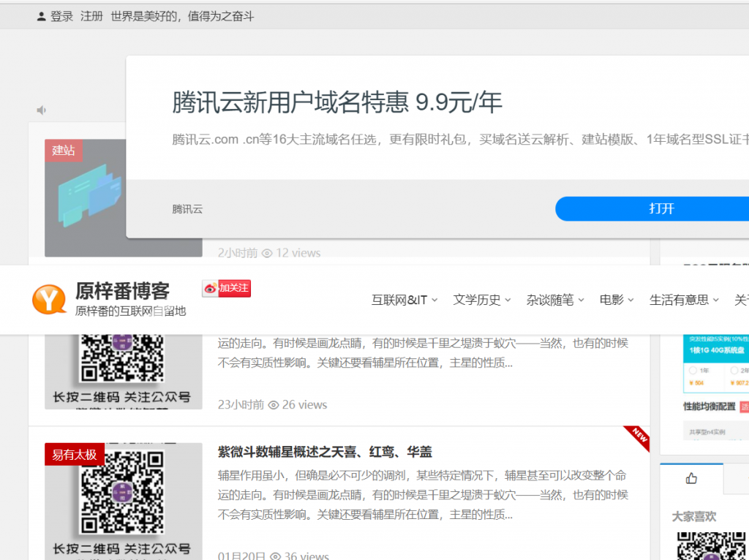Image resolution: width=749 pixels, height=560 pixels.
Task: Expand the 文学历史 dropdown menu
Action: point(482,300)
